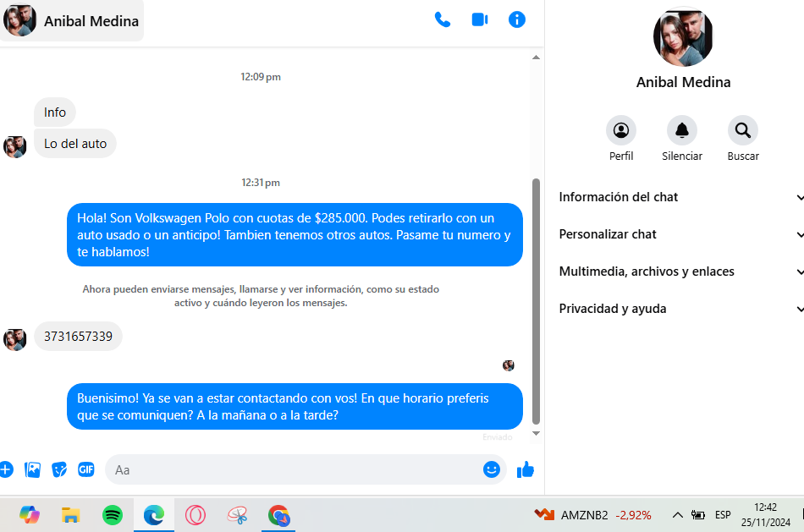Select the phone number 3731657339 message

tap(78, 337)
